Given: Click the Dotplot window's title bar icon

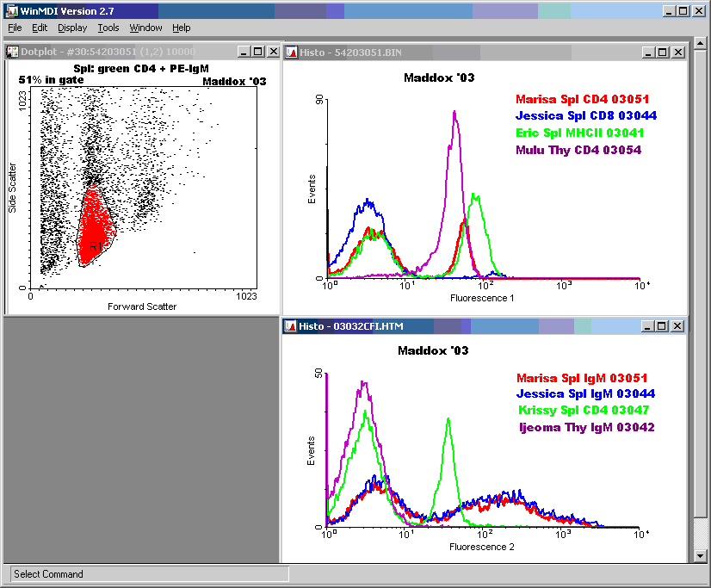Looking at the screenshot, I should point(13,52).
